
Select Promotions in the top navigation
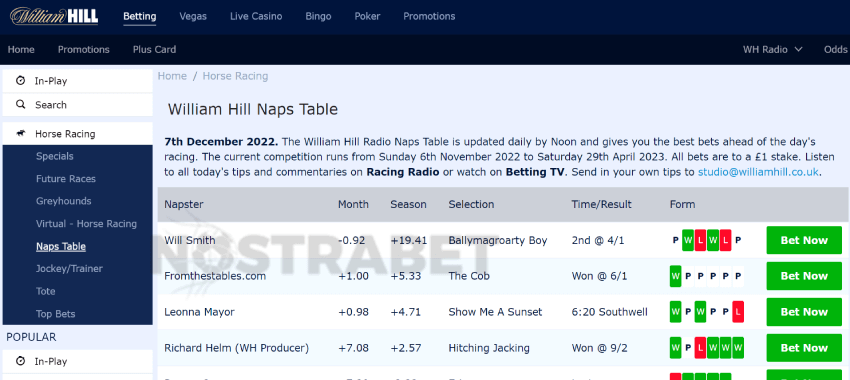coord(429,16)
